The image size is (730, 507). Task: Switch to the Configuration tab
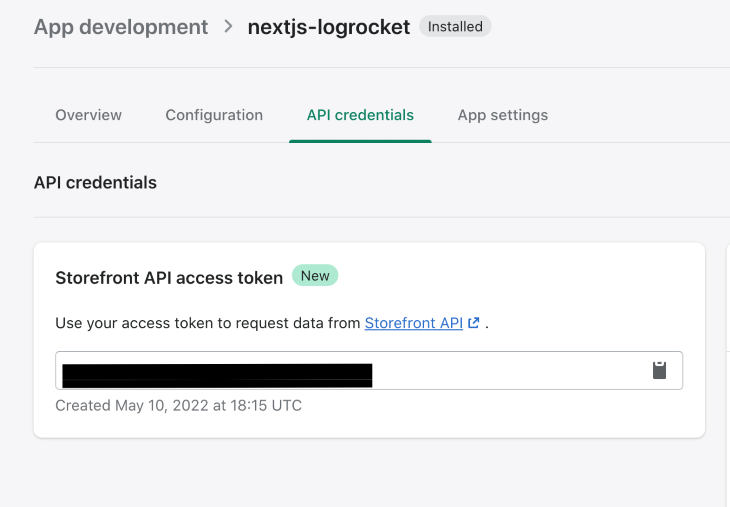point(214,115)
